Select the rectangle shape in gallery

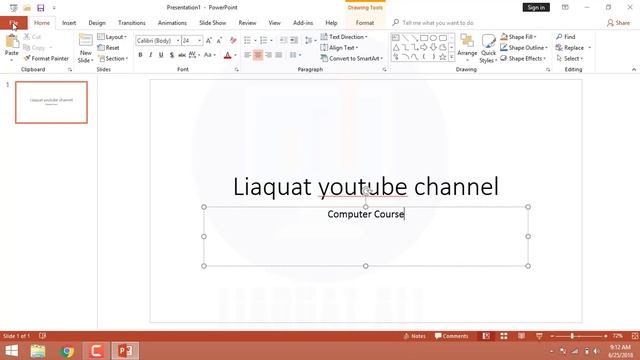click(424, 38)
